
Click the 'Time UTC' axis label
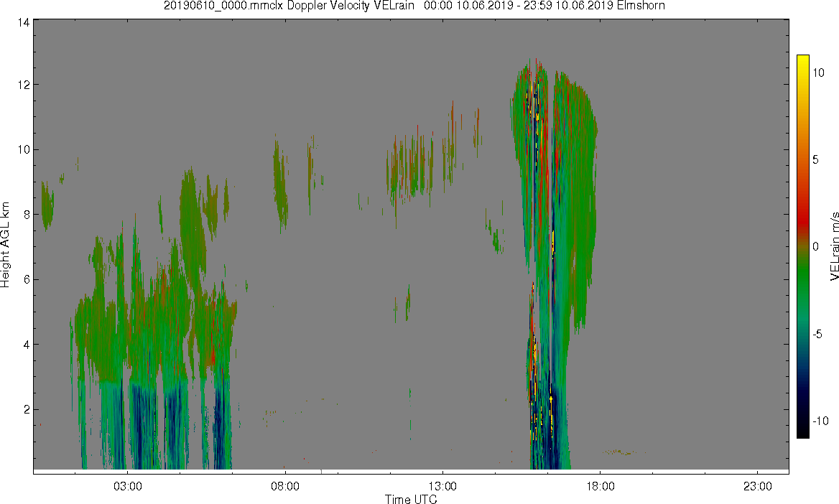point(411,499)
